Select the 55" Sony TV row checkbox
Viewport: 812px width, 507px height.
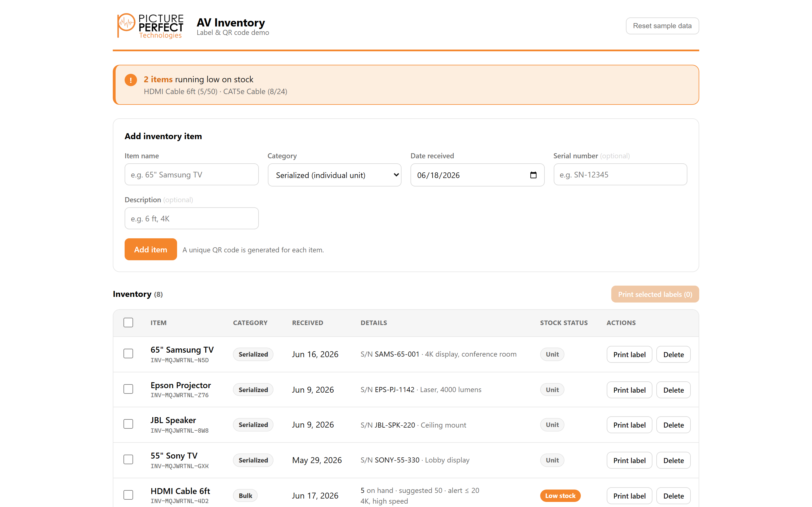click(x=128, y=459)
